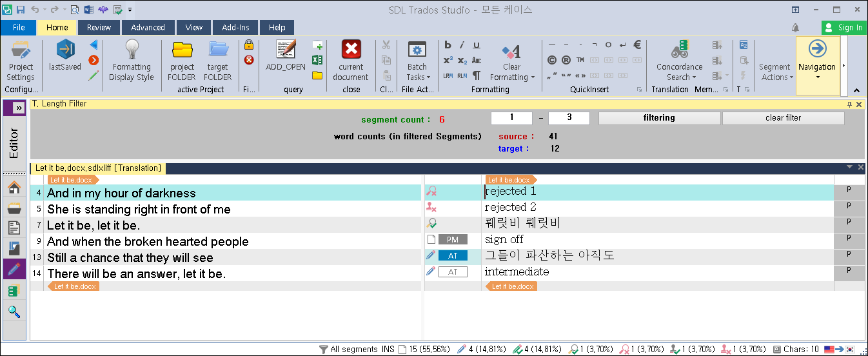Insert the copyright symbol

pos(552,60)
